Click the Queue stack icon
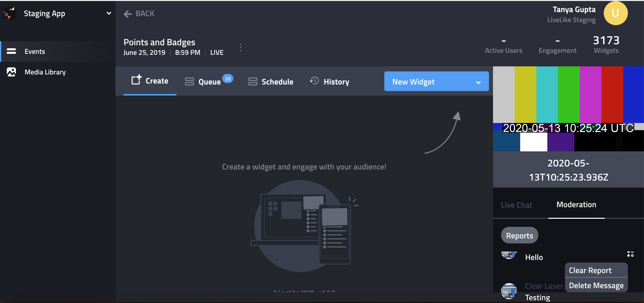 pyautogui.click(x=189, y=81)
